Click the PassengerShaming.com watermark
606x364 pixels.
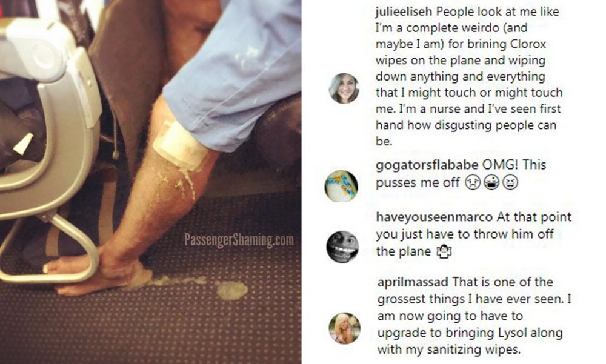239,240
